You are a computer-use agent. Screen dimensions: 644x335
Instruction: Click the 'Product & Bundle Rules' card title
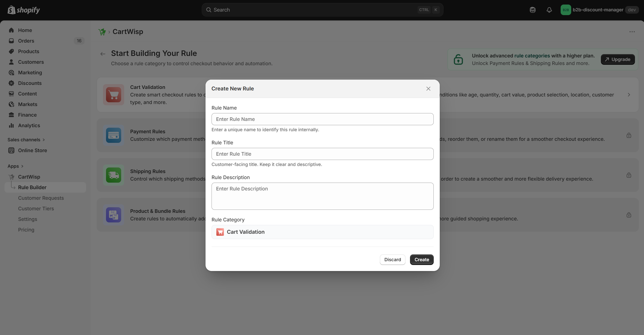pos(158,211)
